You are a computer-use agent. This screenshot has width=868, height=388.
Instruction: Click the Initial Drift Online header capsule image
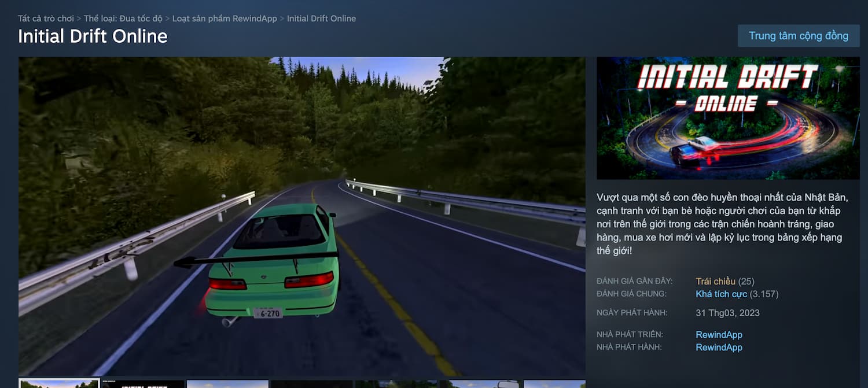point(728,118)
